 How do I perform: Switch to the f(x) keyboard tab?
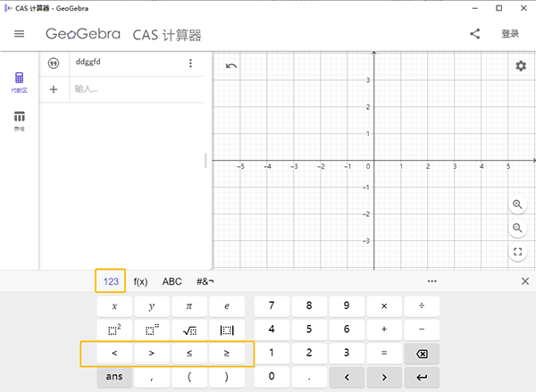(x=140, y=281)
